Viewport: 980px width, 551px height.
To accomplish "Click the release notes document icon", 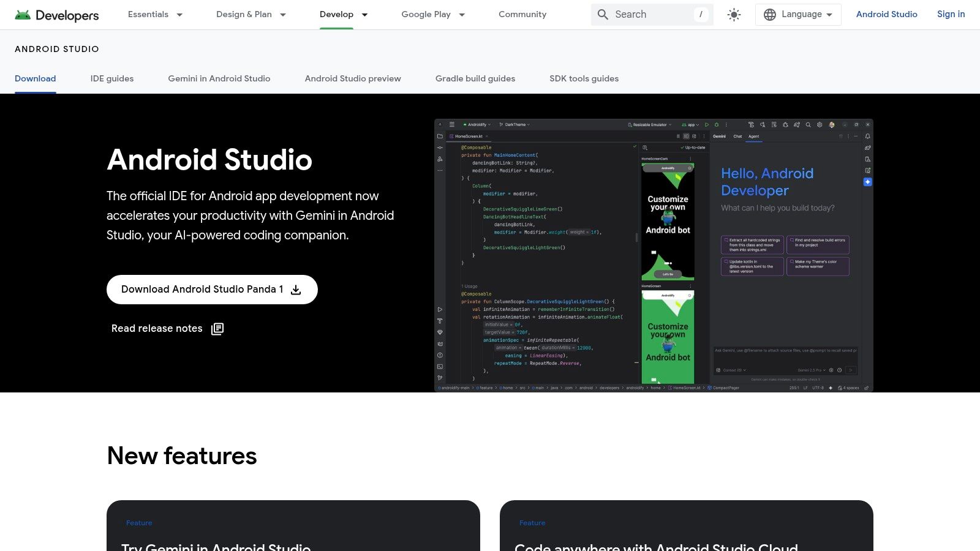I will pos(217,329).
